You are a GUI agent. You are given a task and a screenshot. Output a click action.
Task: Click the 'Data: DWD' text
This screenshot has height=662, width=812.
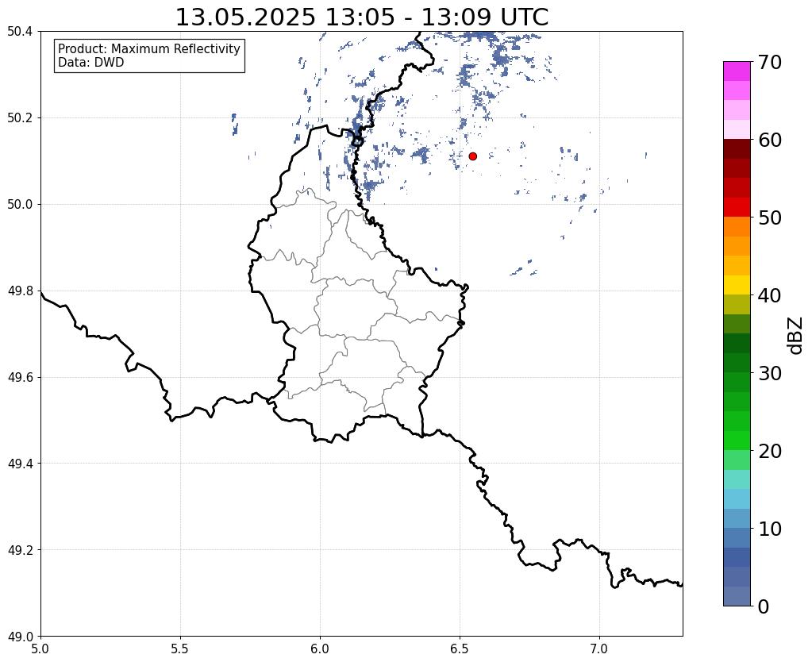tap(91, 63)
